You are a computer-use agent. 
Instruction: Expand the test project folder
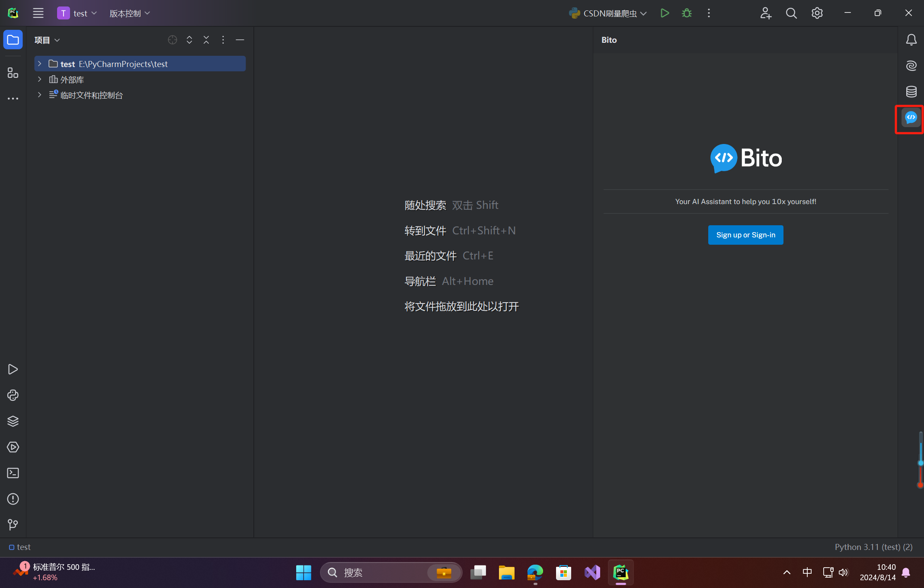click(x=39, y=64)
